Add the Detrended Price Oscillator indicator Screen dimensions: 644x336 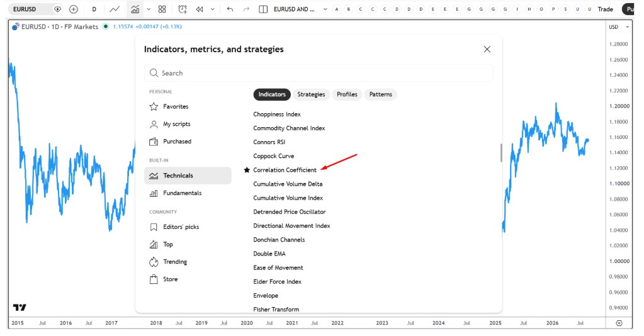(290, 212)
